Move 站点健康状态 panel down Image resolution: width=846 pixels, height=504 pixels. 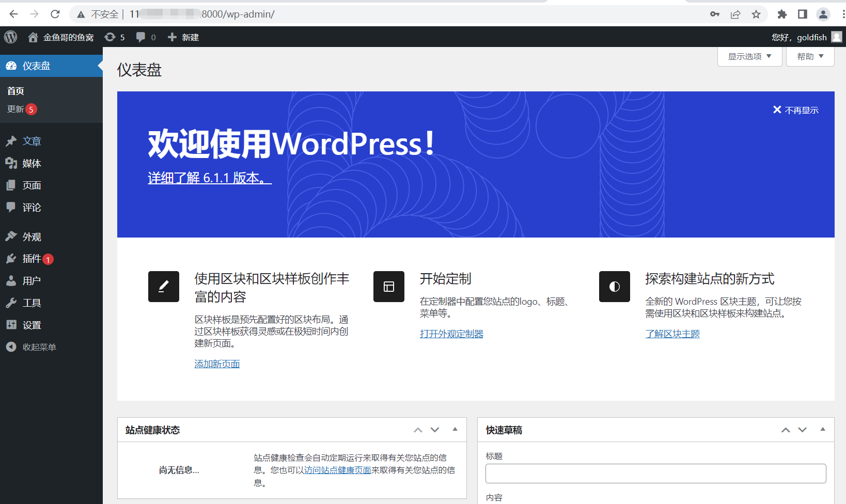click(435, 430)
